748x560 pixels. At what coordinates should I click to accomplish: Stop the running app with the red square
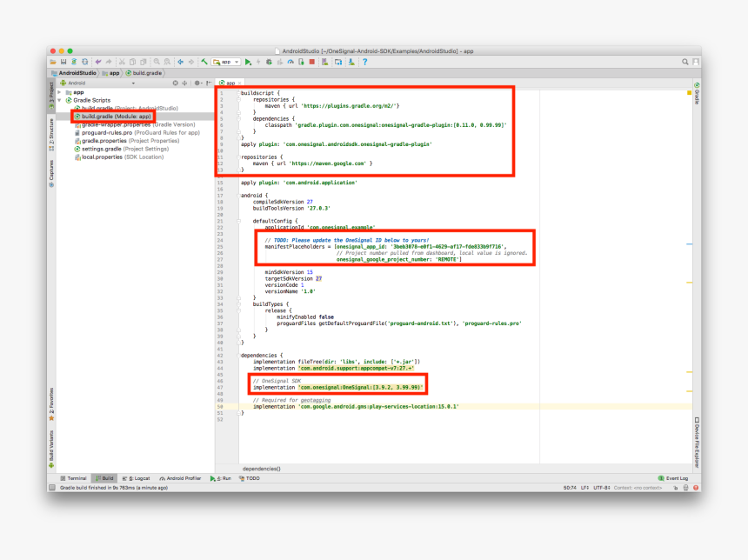(312, 62)
